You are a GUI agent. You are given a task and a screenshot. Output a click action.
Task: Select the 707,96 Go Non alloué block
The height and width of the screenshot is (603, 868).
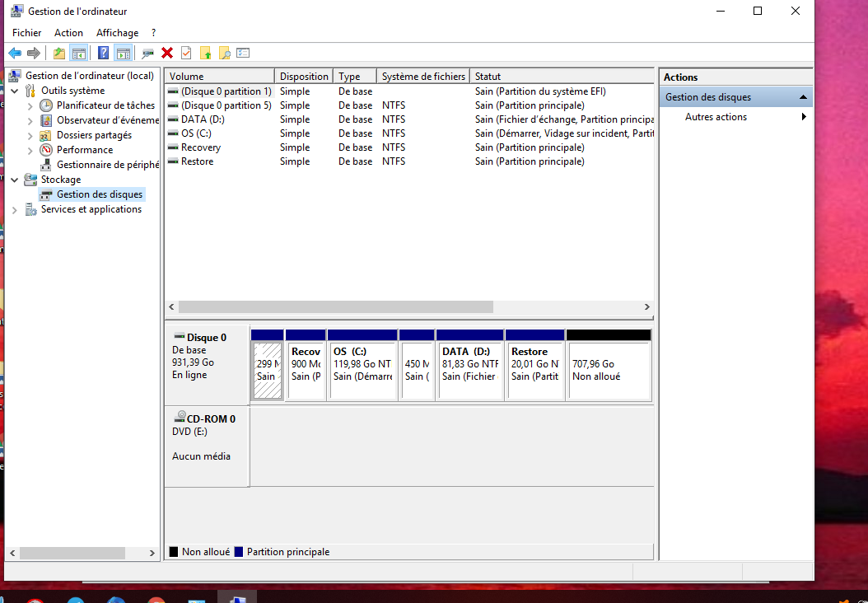(609, 371)
